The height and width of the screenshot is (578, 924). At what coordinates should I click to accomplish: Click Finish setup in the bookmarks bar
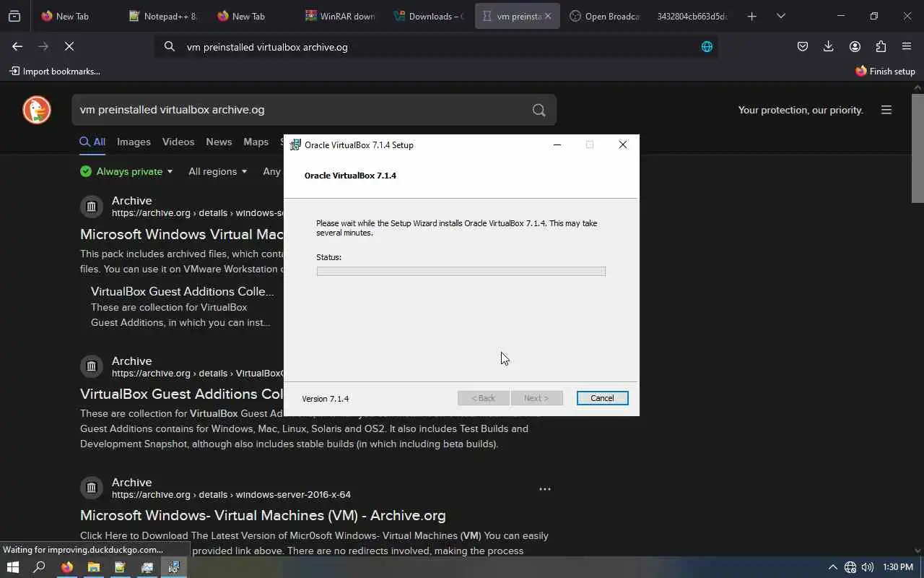(885, 71)
